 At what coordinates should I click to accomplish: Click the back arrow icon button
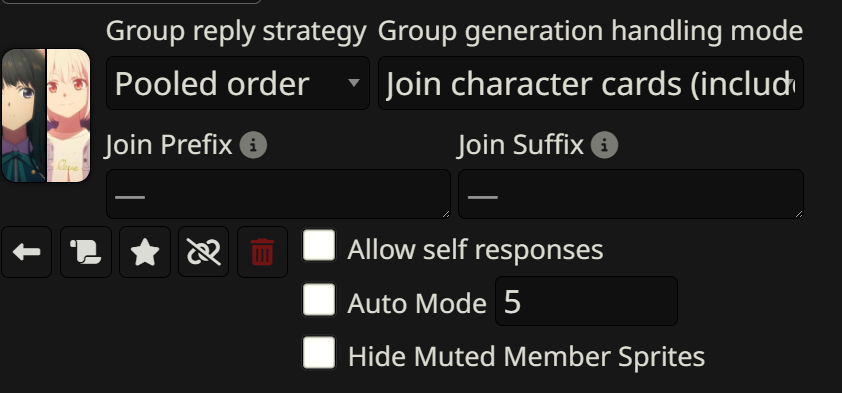click(x=26, y=252)
